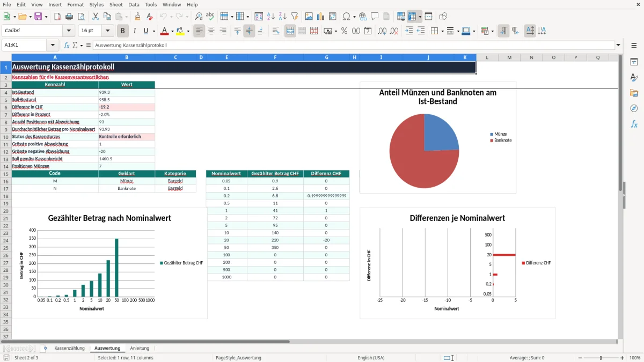Expand the Name Box dropdown

[x=53, y=45]
